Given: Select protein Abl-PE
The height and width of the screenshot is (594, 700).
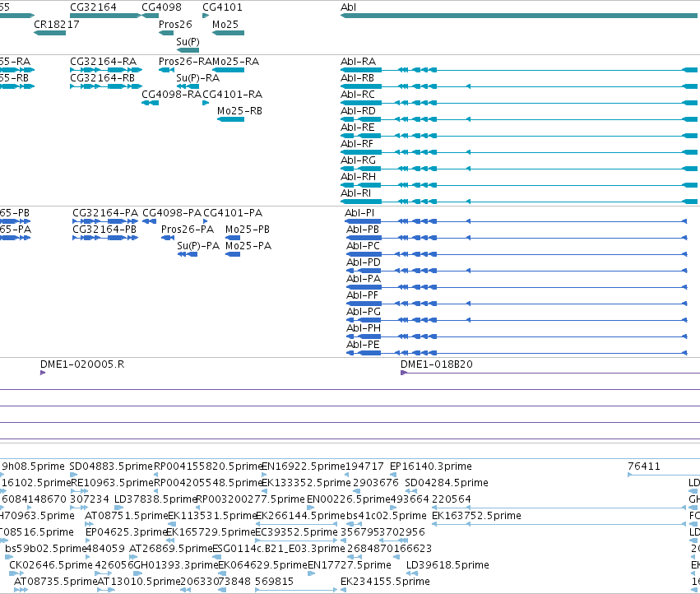Looking at the screenshot, I should (x=517, y=353).
